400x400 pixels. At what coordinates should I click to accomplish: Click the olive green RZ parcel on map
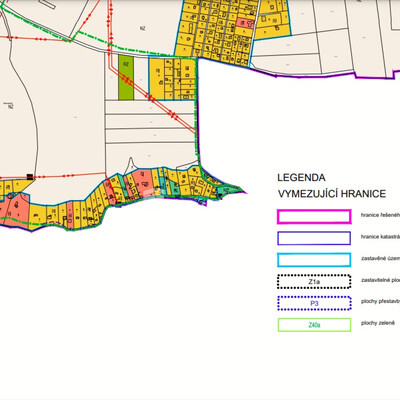[126, 78]
